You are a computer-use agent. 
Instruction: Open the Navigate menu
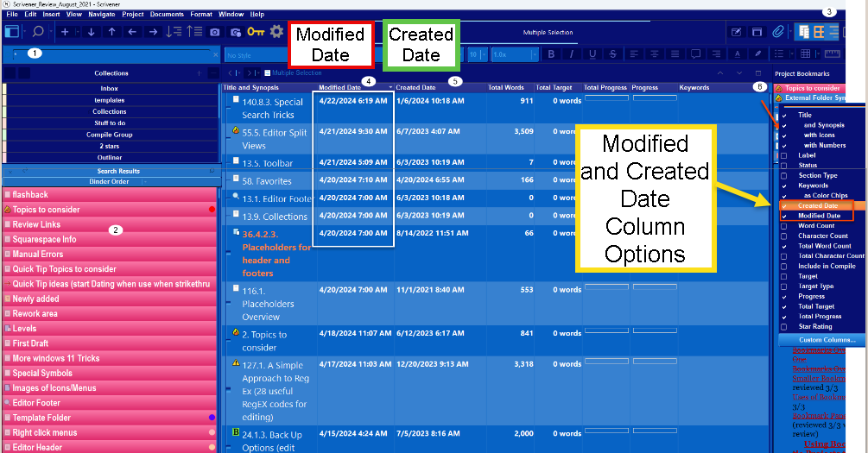click(102, 15)
